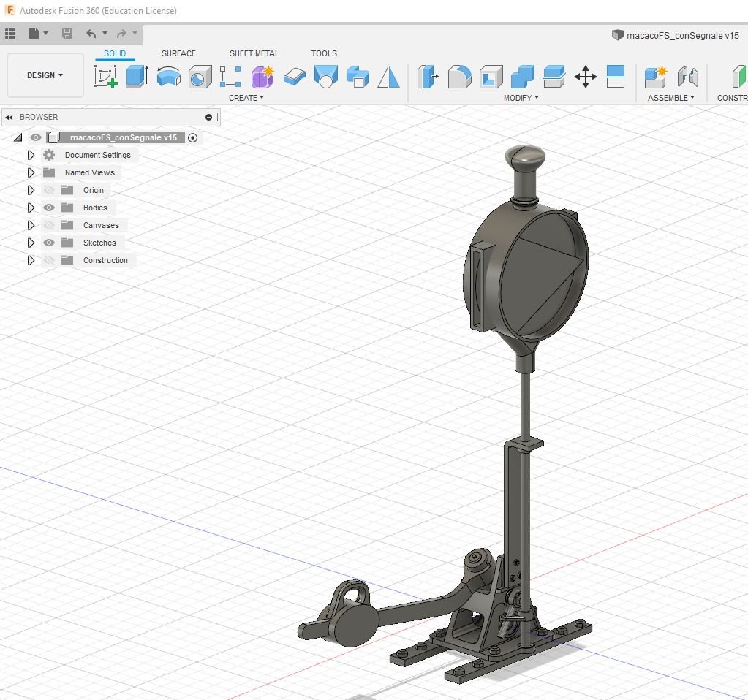Expand the Bodies tree node
Image resolution: width=748 pixels, height=700 pixels.
point(31,208)
